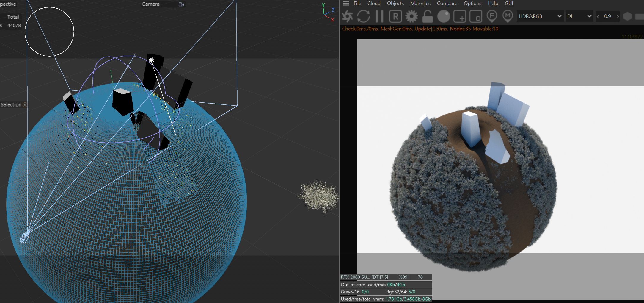Click the XYZ axis gizmo in viewport
Image resolution: width=644 pixels, height=303 pixels.
[328, 13]
